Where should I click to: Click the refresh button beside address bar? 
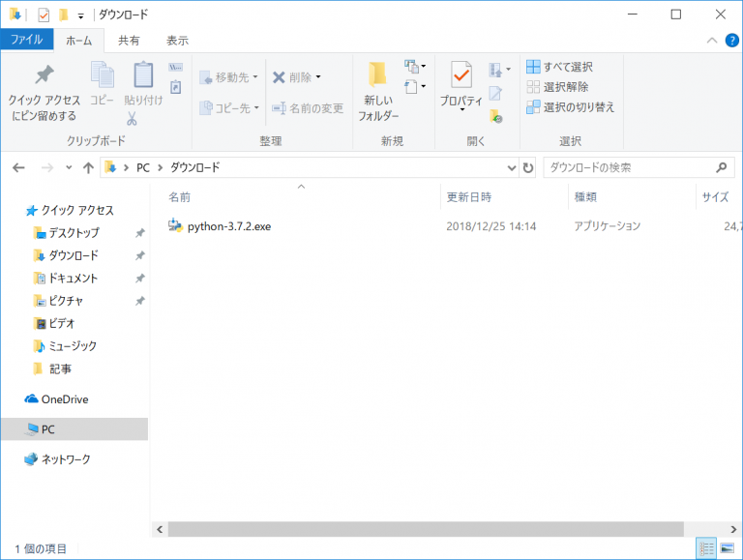(528, 167)
